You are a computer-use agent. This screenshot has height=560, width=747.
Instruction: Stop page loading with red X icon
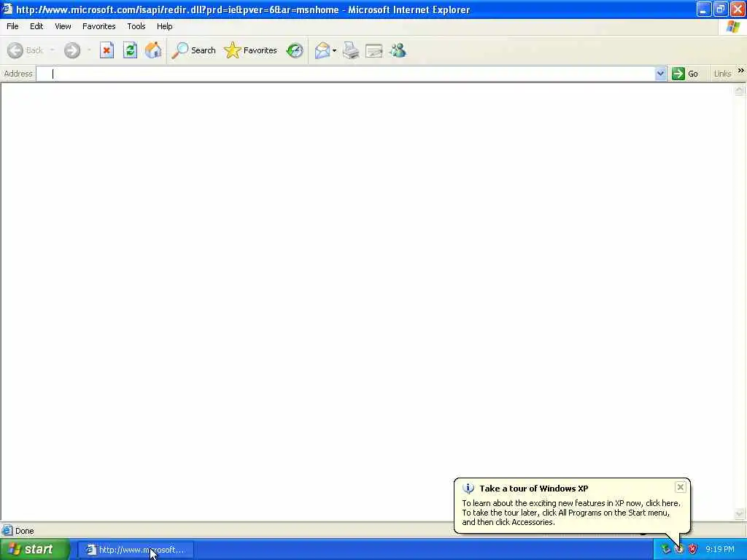[107, 50]
